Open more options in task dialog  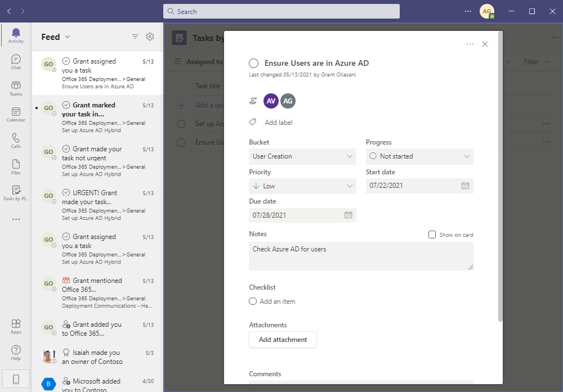[x=470, y=44]
